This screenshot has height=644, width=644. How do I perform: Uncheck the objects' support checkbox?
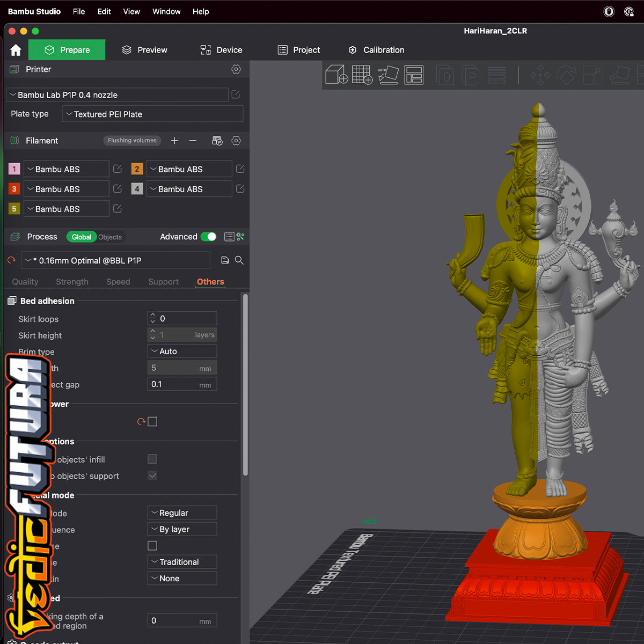pyautogui.click(x=152, y=475)
